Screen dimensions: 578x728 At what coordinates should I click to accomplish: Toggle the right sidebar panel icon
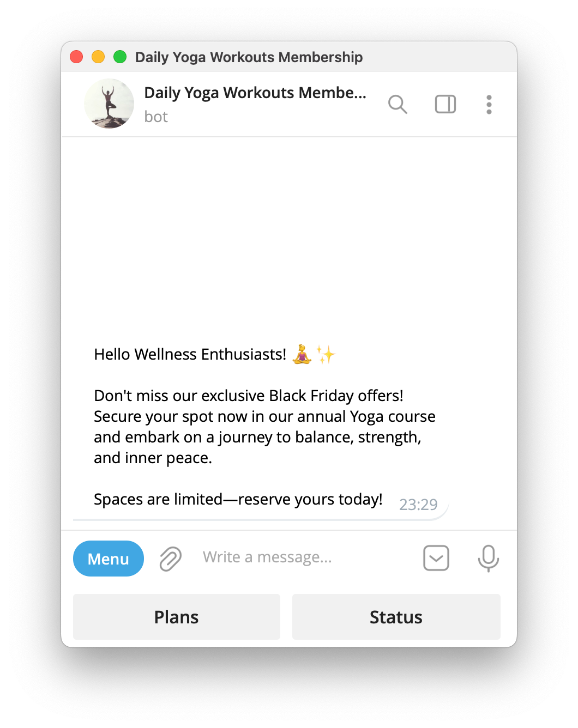pyautogui.click(x=445, y=104)
